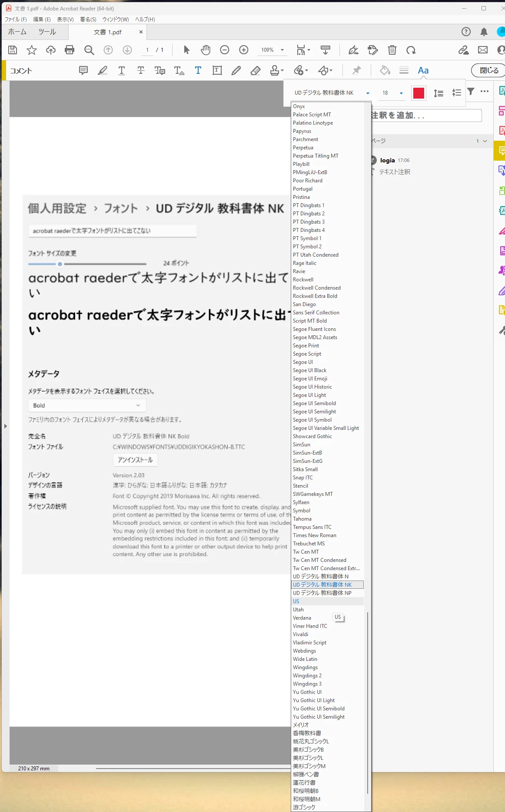Click the font list vertical scrollbar

click(368, 703)
